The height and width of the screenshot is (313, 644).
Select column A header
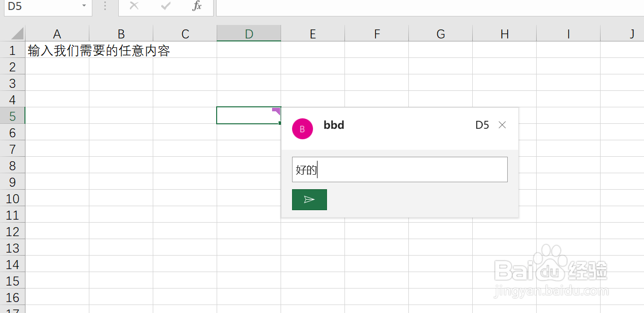click(57, 34)
